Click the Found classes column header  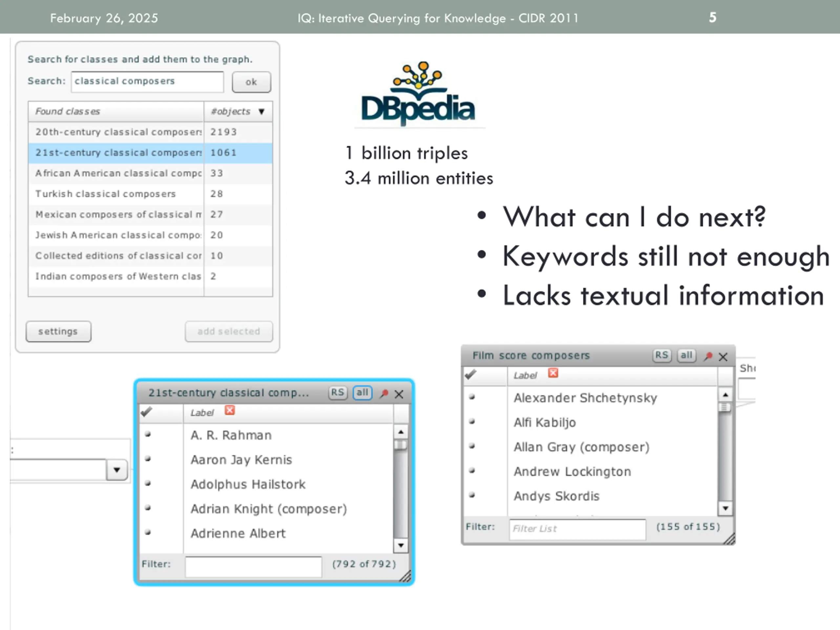(116, 111)
